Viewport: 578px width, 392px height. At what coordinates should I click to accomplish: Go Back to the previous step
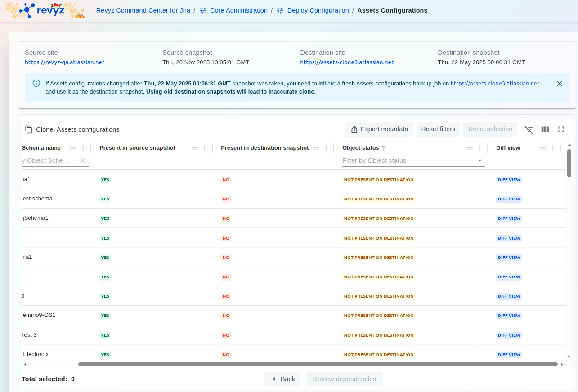[x=282, y=379]
